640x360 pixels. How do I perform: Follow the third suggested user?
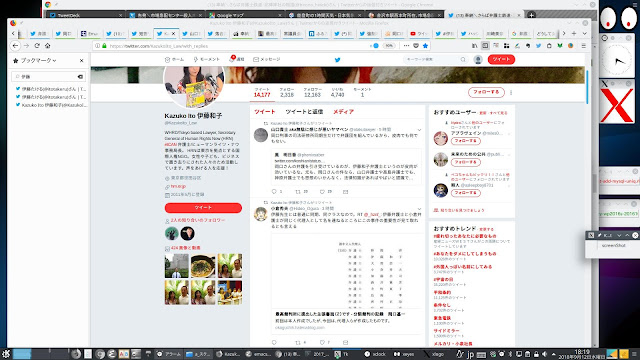pos(465,193)
